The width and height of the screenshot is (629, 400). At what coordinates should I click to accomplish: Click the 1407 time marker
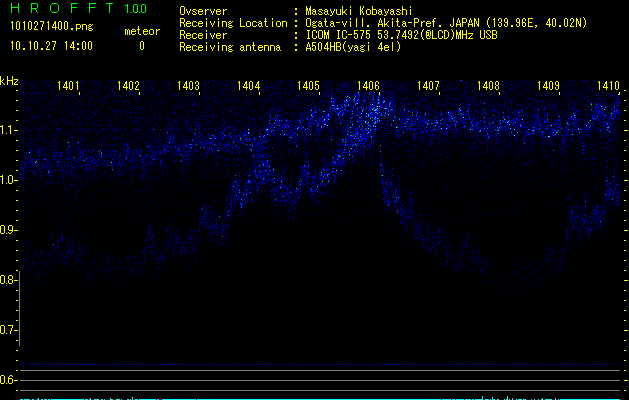(x=428, y=85)
